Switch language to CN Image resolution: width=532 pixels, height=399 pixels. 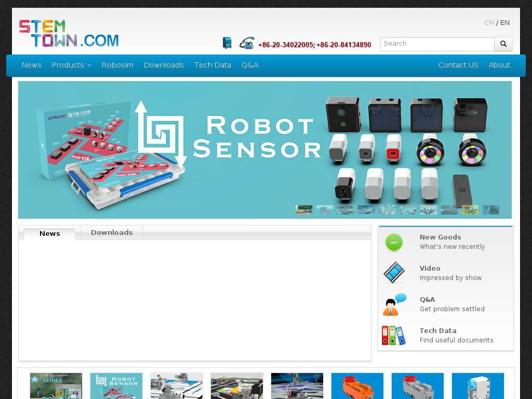coord(489,23)
